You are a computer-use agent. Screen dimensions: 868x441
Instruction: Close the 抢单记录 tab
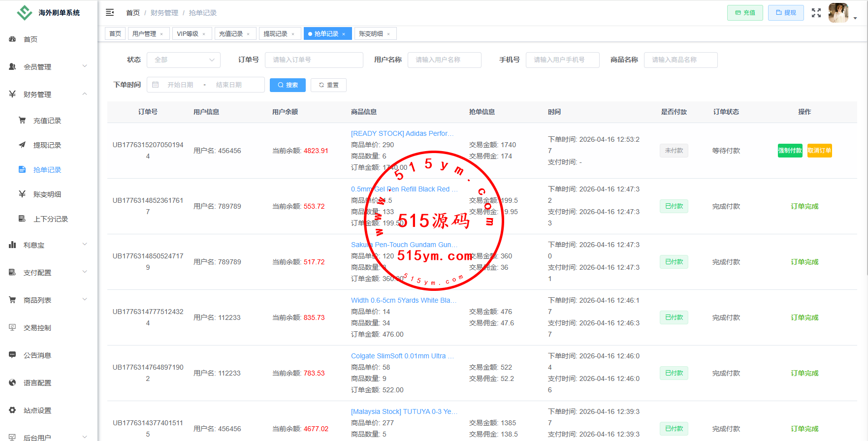pos(344,34)
